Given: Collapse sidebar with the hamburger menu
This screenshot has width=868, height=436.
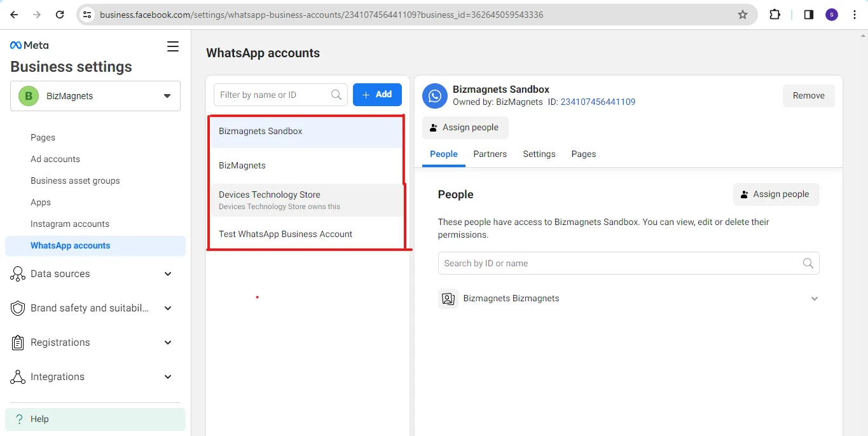Looking at the screenshot, I should click(173, 46).
